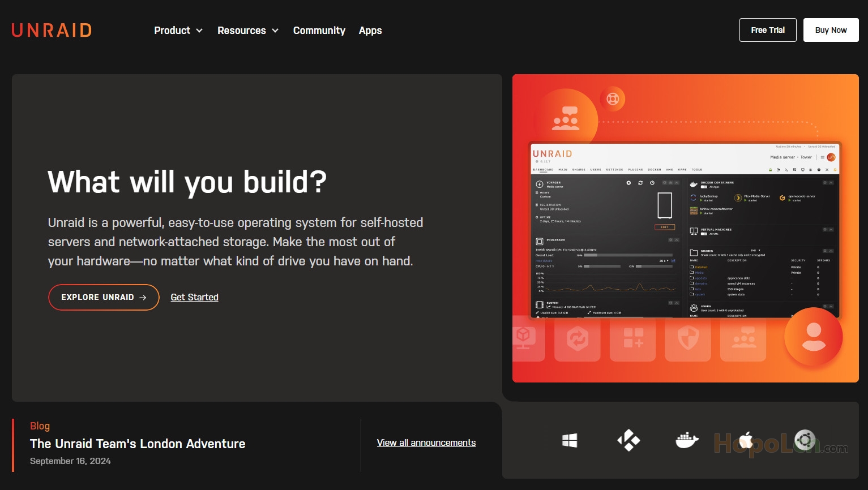Viewport: 868px width, 490px height.
Task: Click the Buy Now button
Action: [x=831, y=30]
